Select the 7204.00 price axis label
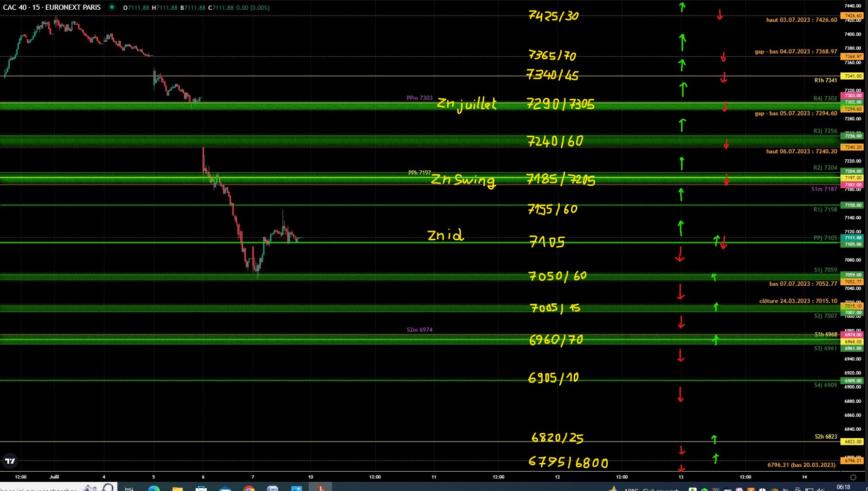 [x=853, y=171]
